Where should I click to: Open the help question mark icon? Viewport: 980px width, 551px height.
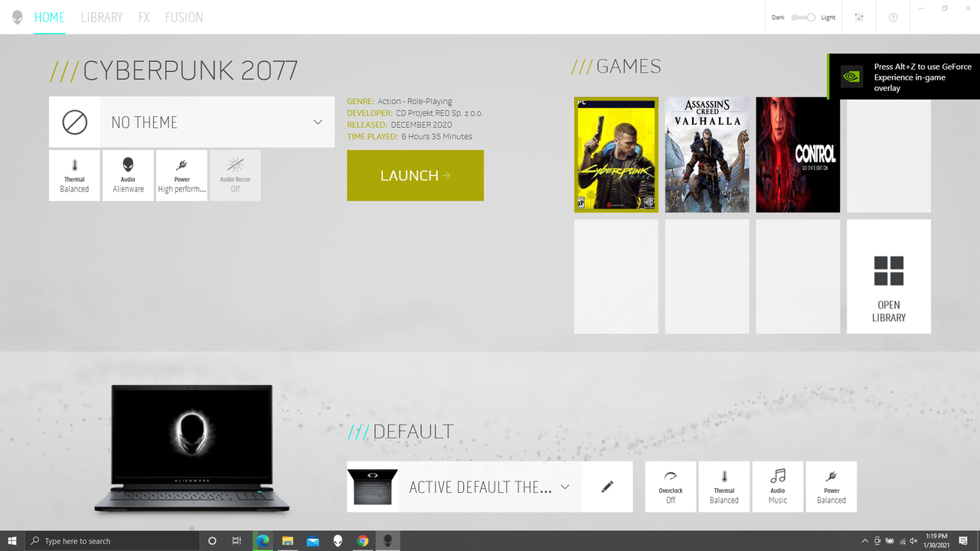click(893, 17)
